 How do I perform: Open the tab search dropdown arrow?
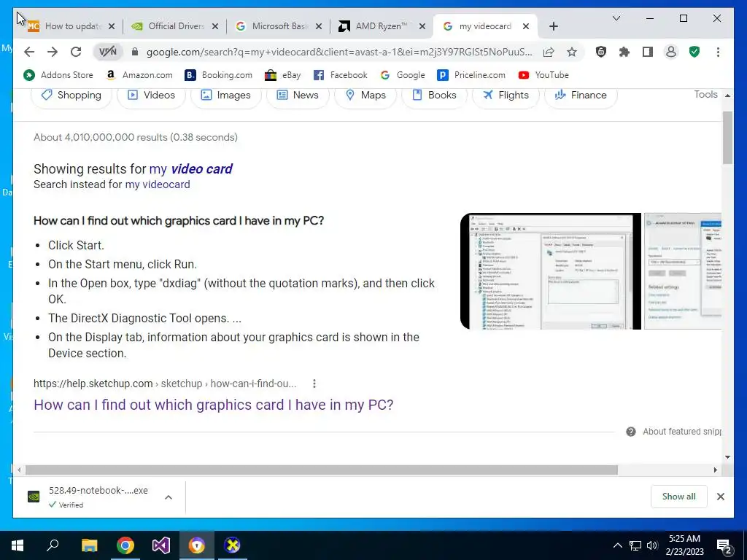(x=616, y=18)
